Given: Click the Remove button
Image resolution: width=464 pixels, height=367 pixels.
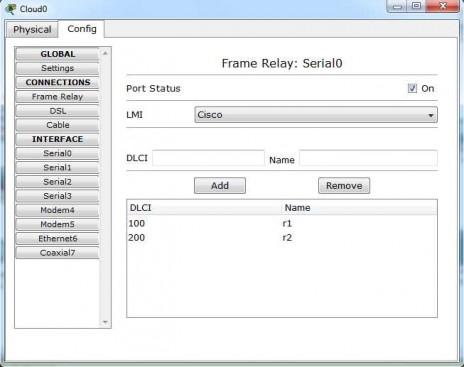Looking at the screenshot, I should (344, 186).
